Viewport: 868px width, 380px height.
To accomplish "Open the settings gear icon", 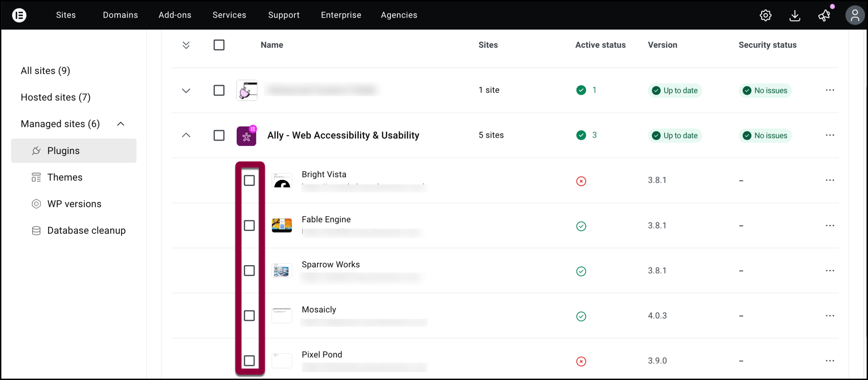I will pos(766,15).
